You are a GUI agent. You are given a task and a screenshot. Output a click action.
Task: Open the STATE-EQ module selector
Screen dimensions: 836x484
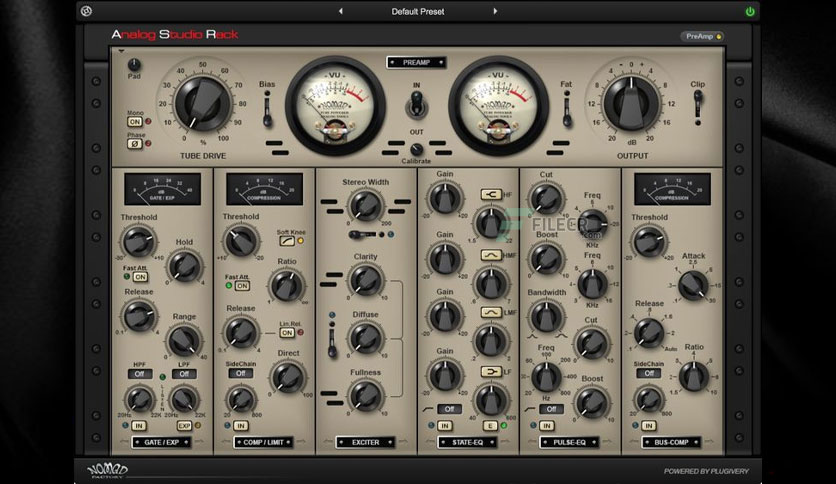(468, 442)
